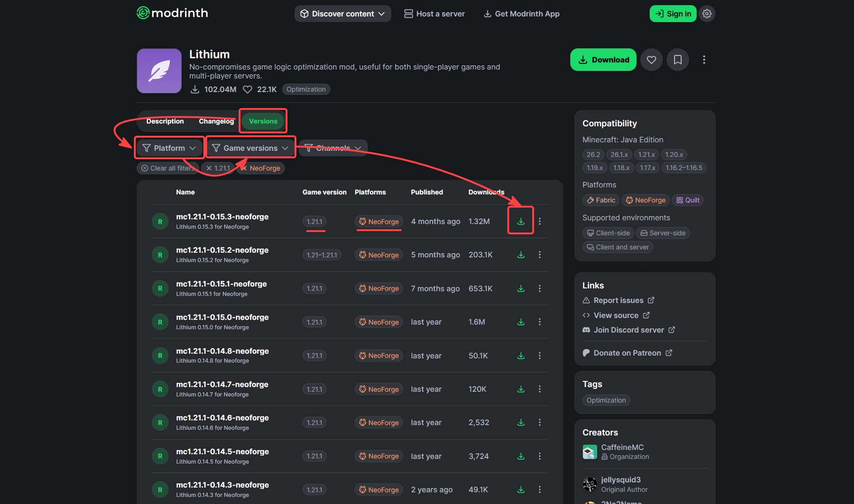Open the settings gear icon beside Sign in

[x=707, y=14]
